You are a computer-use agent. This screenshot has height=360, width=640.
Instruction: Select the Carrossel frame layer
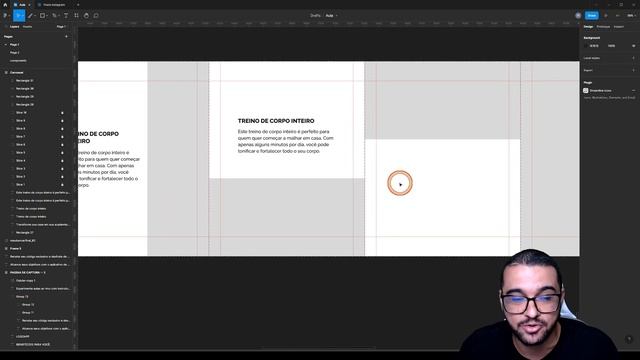17,72
